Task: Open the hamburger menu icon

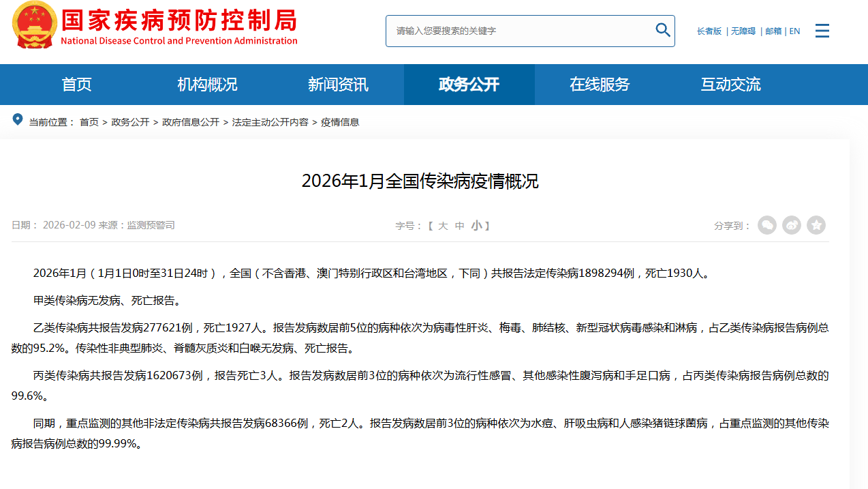Action: pos(822,31)
